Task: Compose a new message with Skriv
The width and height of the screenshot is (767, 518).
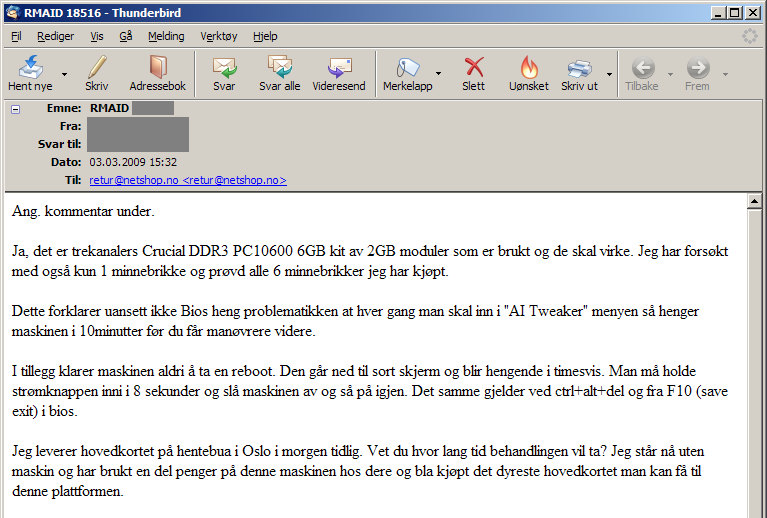Action: 96,73
